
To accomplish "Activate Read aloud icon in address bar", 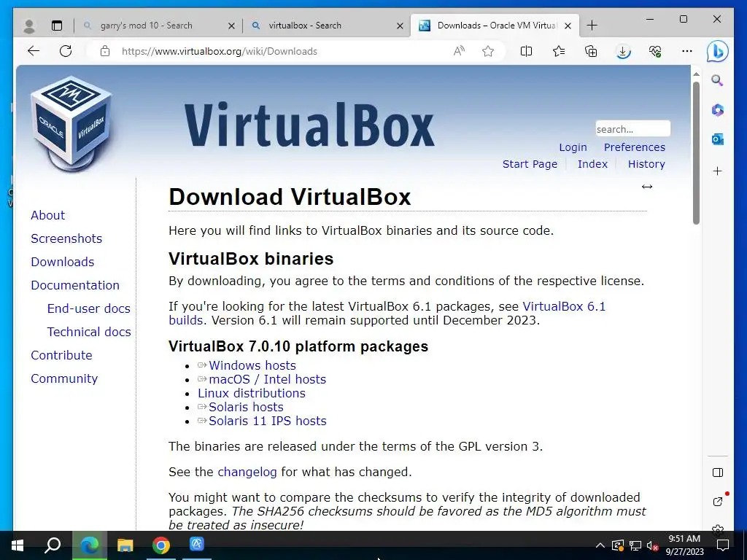I will (x=459, y=51).
